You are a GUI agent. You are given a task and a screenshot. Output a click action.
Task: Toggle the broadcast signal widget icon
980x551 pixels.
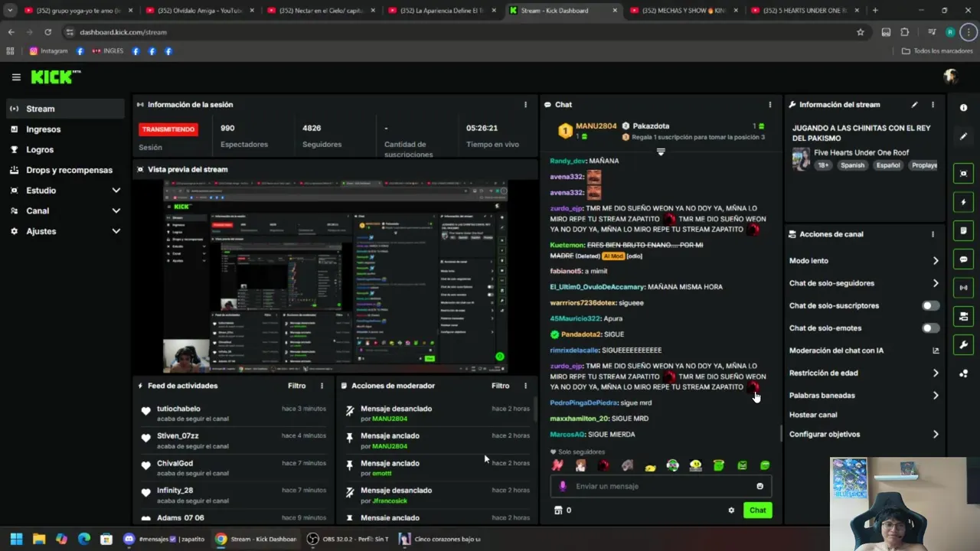[x=963, y=288]
